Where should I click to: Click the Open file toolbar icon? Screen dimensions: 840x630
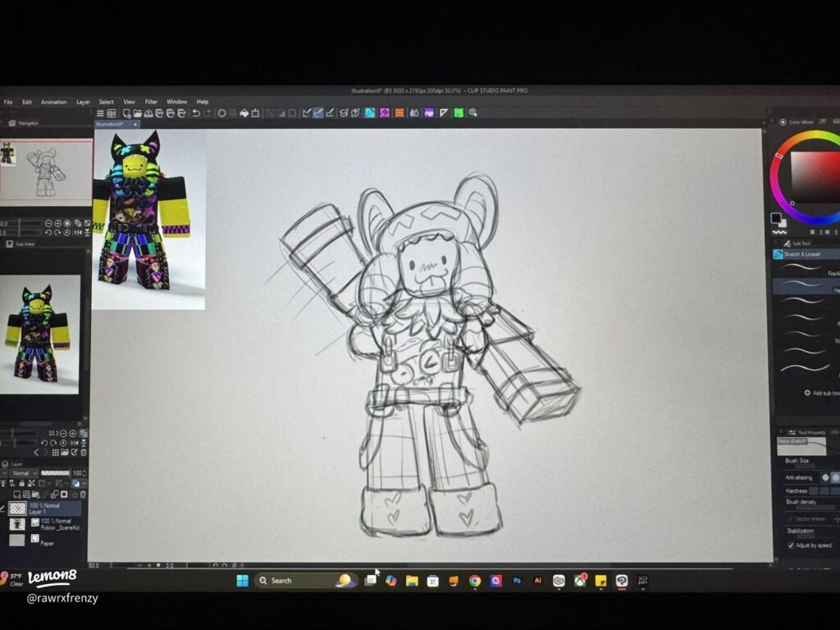coord(138,113)
